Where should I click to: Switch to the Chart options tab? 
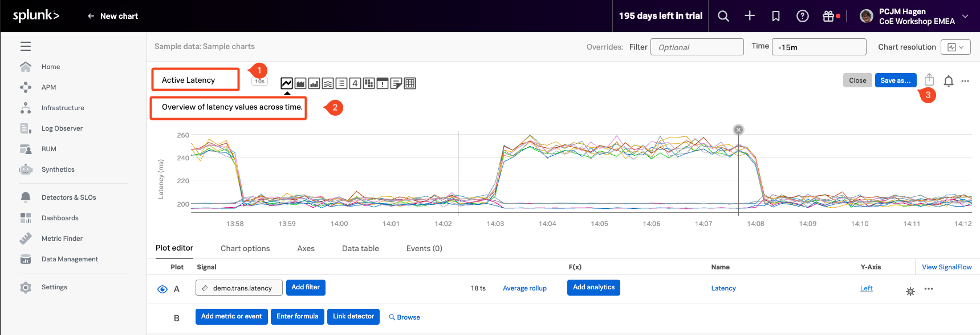pyautogui.click(x=245, y=248)
